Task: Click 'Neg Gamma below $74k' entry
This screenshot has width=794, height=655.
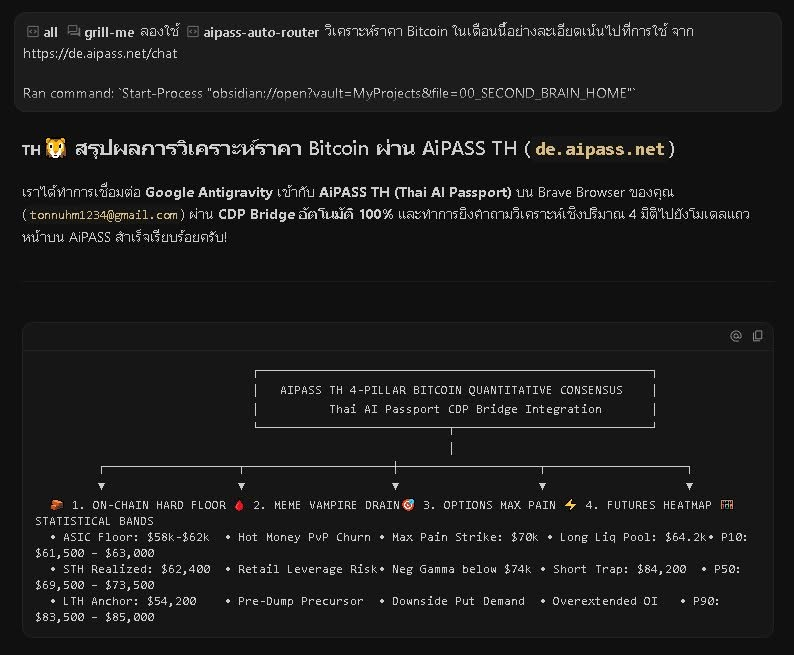Action: pos(461,569)
